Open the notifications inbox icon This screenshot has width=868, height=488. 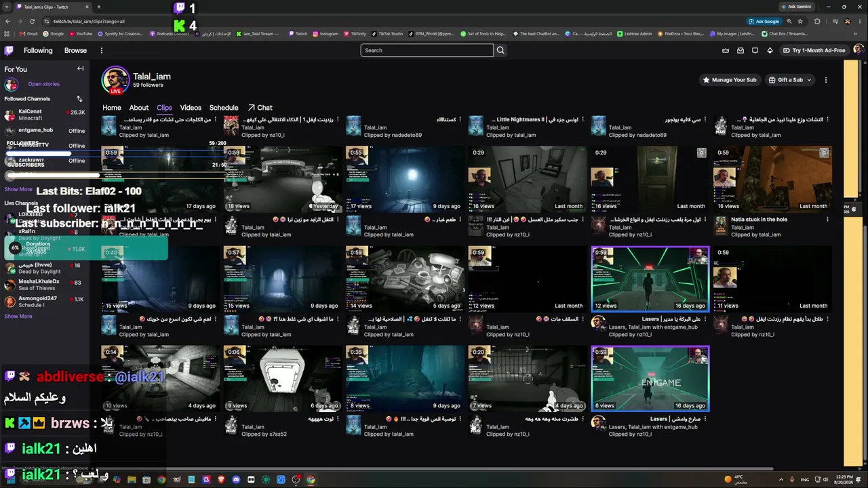pyautogui.click(x=741, y=50)
